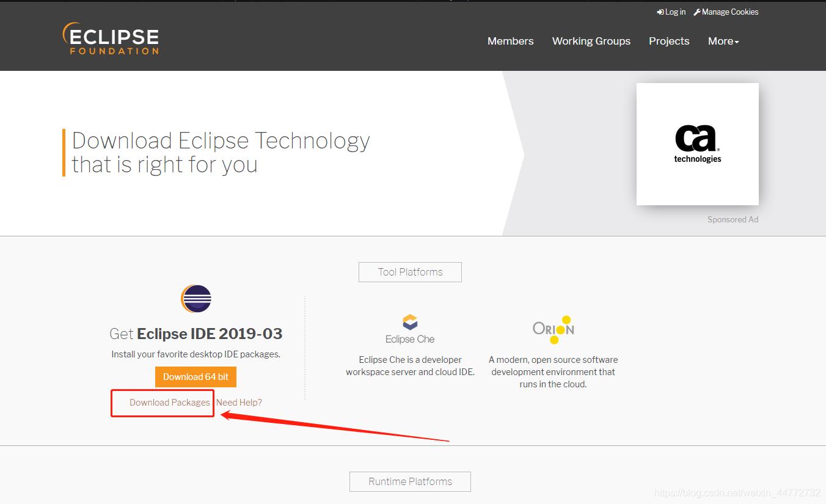This screenshot has width=826, height=504.
Task: Click the Download Eclipse Technology headline
Action: (221, 152)
